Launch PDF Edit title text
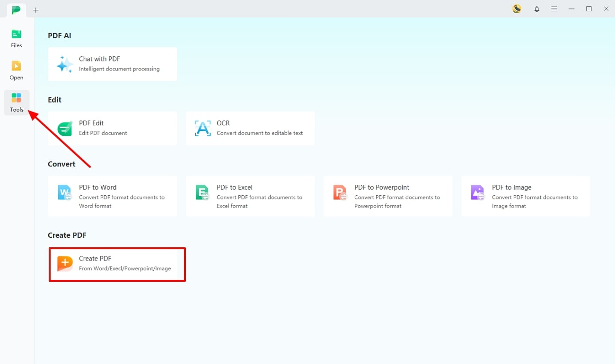 [91, 123]
